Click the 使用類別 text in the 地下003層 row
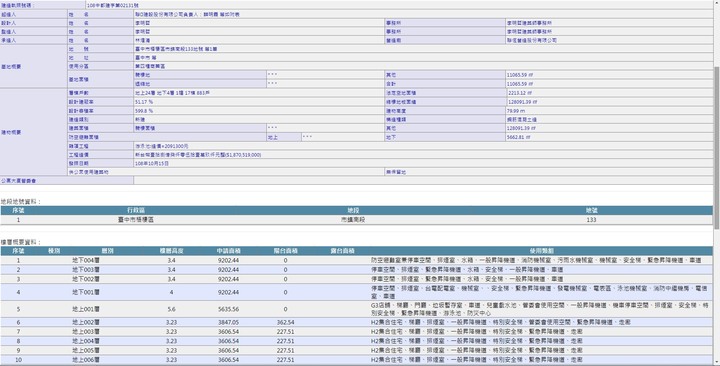This screenshot has height=366, width=720. 467,270
